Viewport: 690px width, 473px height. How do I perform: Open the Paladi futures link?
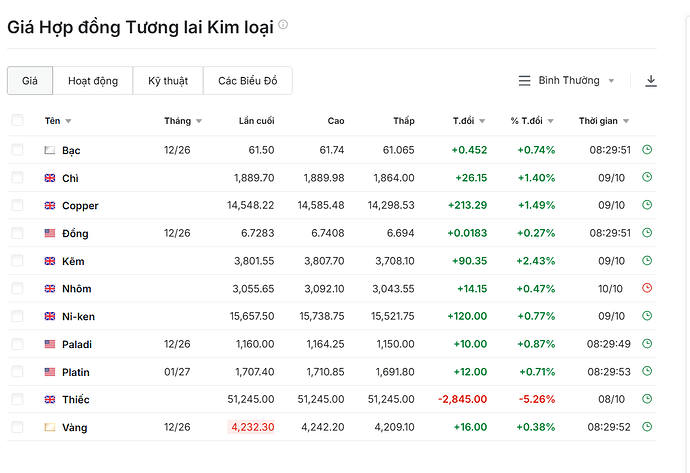pyautogui.click(x=77, y=345)
